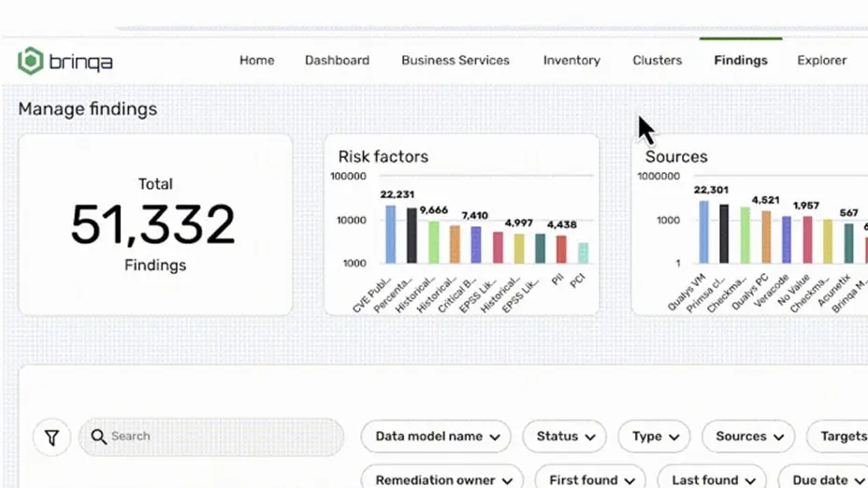Click the Sources chart title

click(676, 156)
